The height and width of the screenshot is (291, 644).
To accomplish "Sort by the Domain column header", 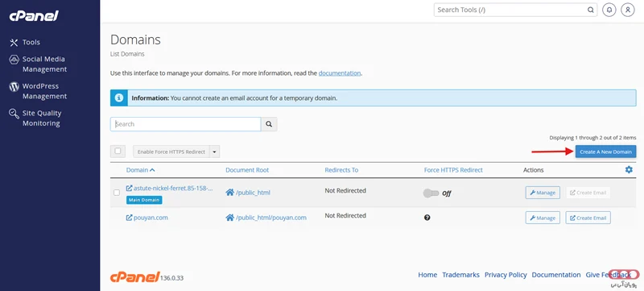I will tap(140, 170).
